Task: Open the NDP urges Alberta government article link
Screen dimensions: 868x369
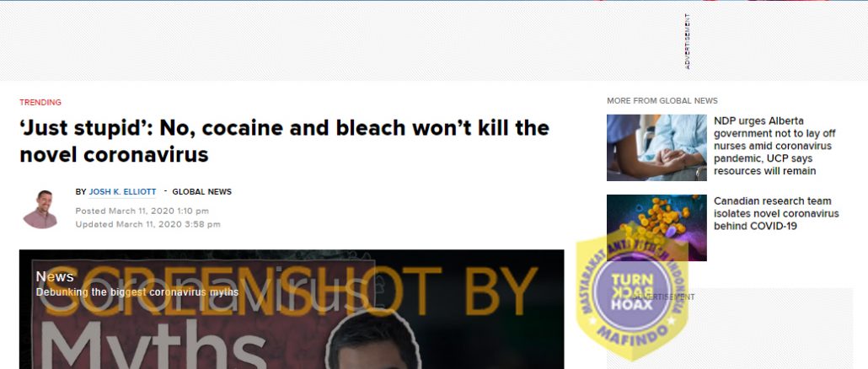Action: [x=774, y=146]
